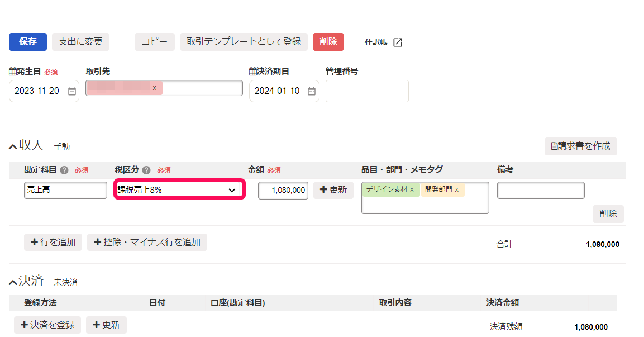This screenshot has height=337, width=644.
Task: Click the +更新 button in 決済 section
Action: pos(106,325)
